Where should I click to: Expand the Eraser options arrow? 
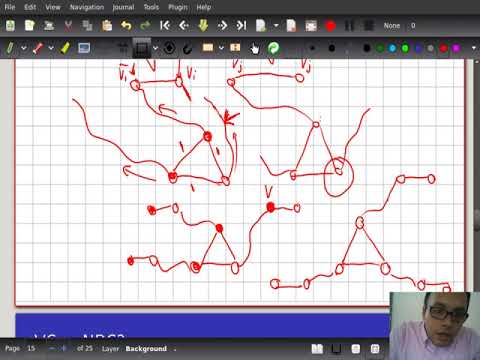51,48
